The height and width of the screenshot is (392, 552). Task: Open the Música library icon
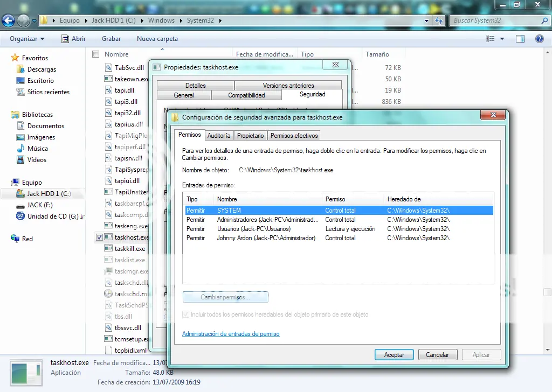[x=20, y=149]
